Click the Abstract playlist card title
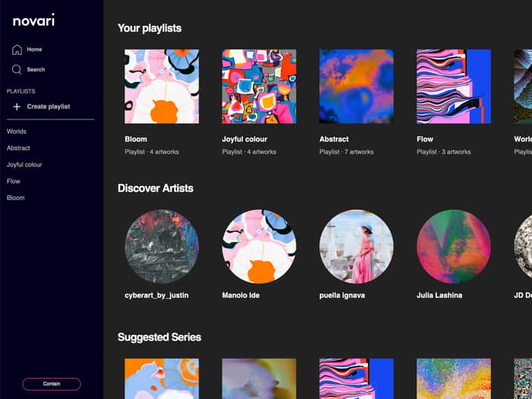The width and height of the screenshot is (532, 399). tap(334, 139)
